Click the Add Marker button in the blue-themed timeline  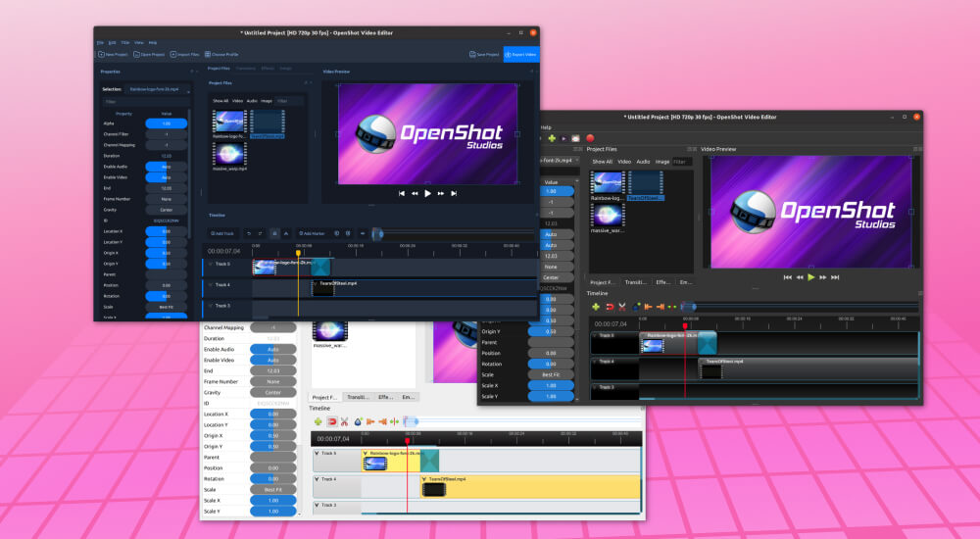[x=312, y=233]
